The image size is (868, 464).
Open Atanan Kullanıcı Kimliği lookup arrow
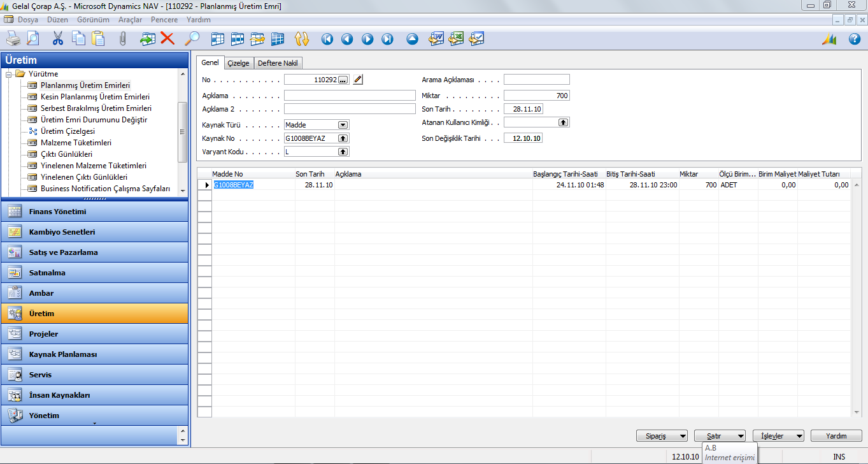(563, 122)
